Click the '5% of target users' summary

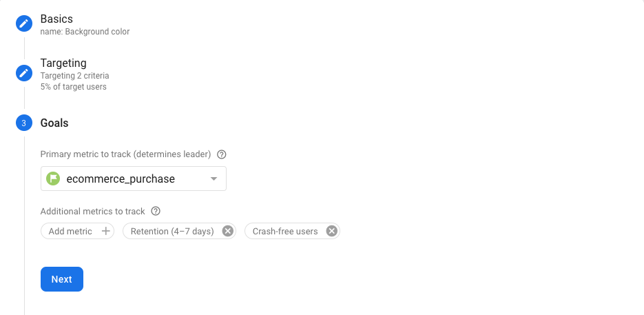click(73, 87)
